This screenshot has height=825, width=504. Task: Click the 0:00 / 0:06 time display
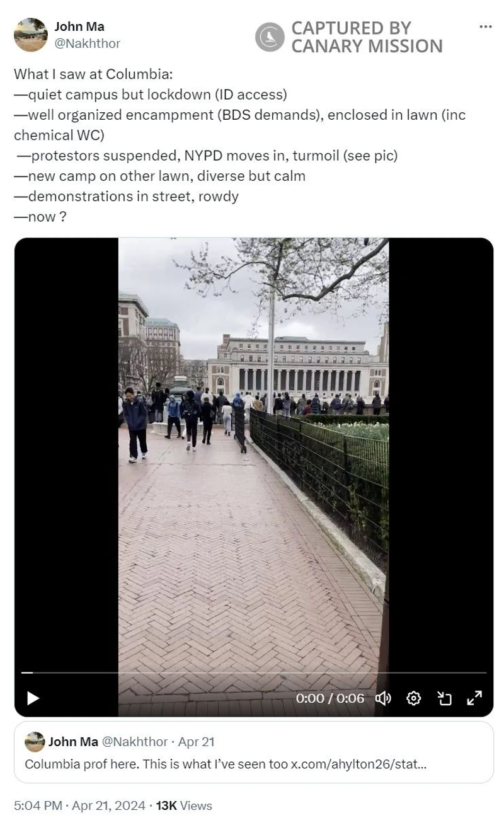330,698
